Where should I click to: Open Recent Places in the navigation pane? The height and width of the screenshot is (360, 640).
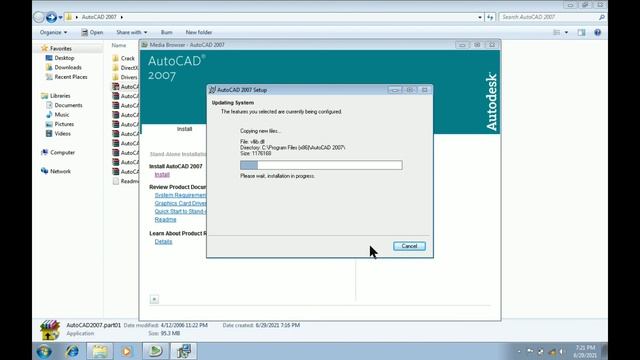(71, 77)
